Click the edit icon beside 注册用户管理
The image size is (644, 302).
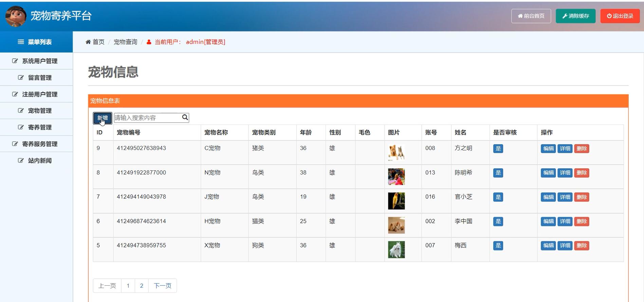click(15, 94)
